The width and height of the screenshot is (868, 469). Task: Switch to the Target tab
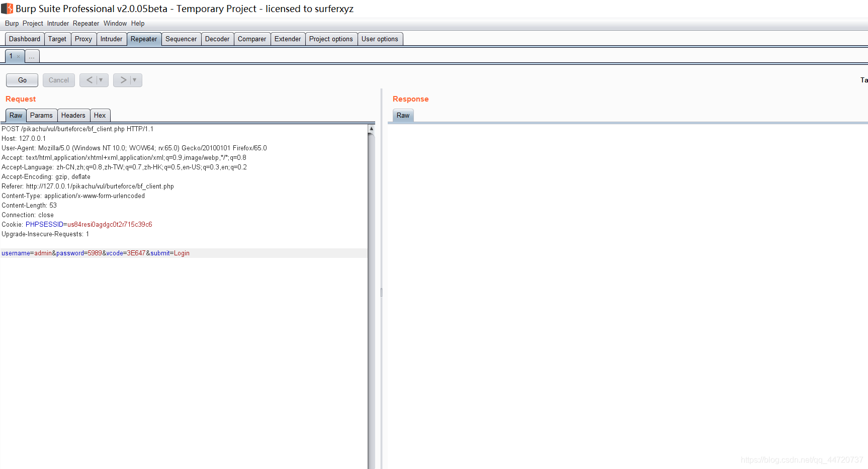[57, 39]
